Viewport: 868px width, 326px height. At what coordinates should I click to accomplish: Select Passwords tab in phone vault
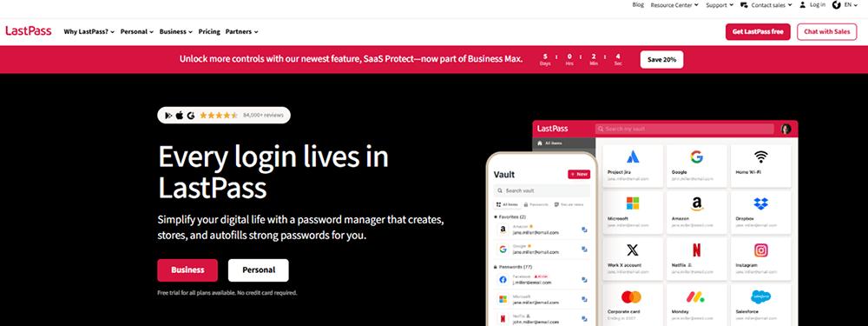point(536,204)
